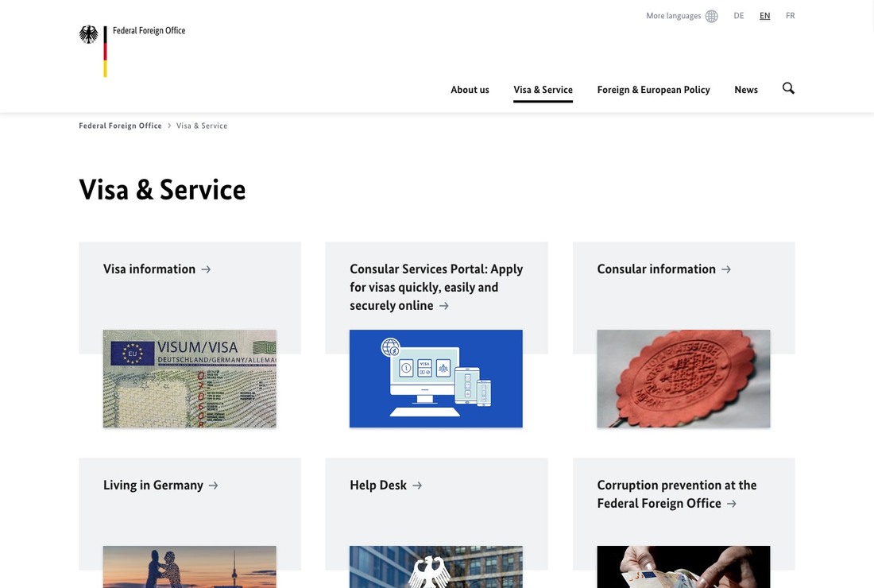
Task: Click the arrow after Consular information
Action: (x=726, y=269)
